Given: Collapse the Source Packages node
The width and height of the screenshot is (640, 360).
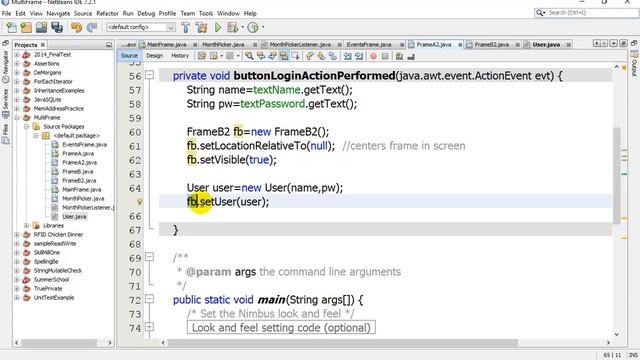Looking at the screenshot, I should [x=27, y=127].
